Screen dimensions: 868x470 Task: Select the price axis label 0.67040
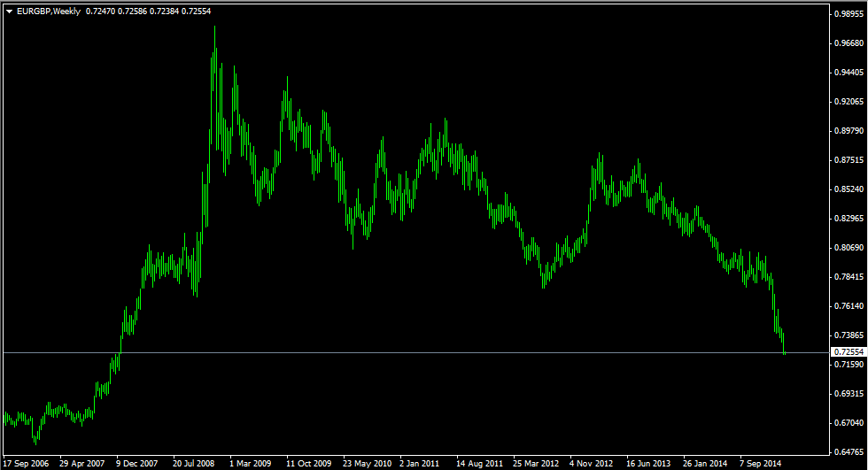[849, 423]
